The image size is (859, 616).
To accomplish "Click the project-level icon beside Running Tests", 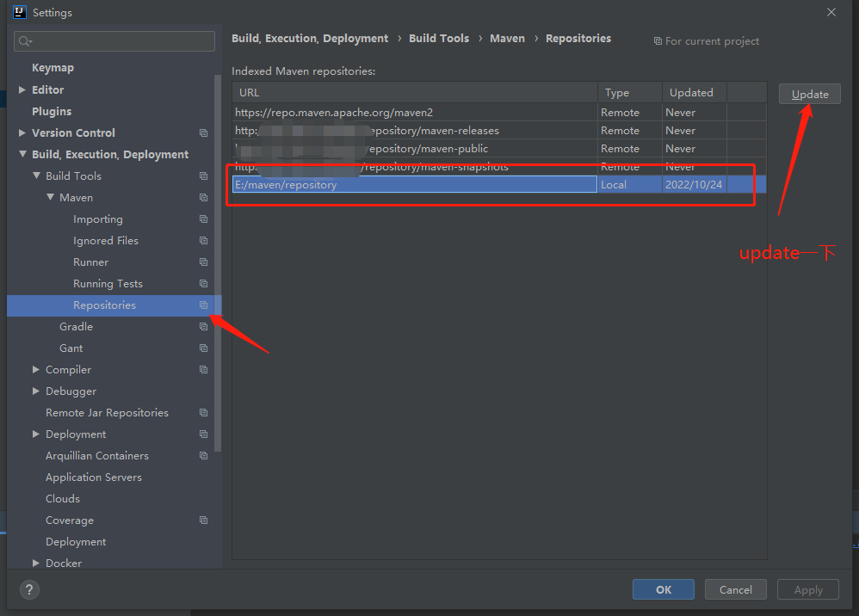I will pos(203,284).
